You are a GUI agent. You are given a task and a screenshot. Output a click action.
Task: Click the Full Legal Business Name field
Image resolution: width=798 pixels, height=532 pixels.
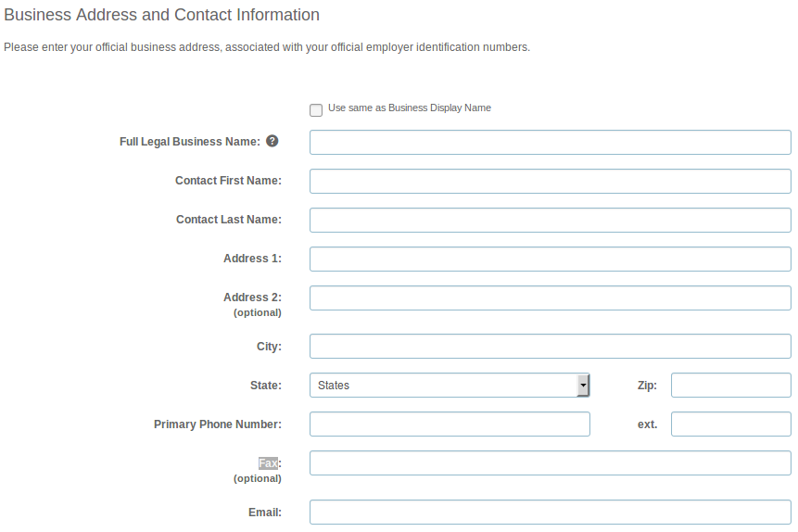[551, 142]
